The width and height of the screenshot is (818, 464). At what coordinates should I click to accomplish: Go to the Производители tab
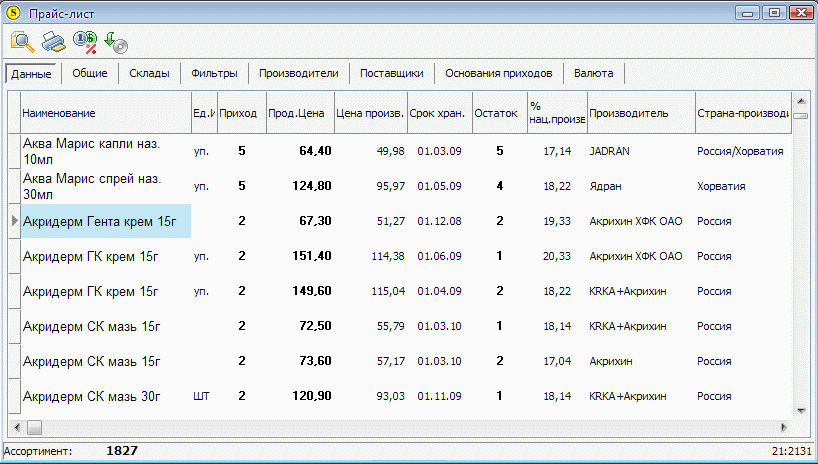pos(299,74)
